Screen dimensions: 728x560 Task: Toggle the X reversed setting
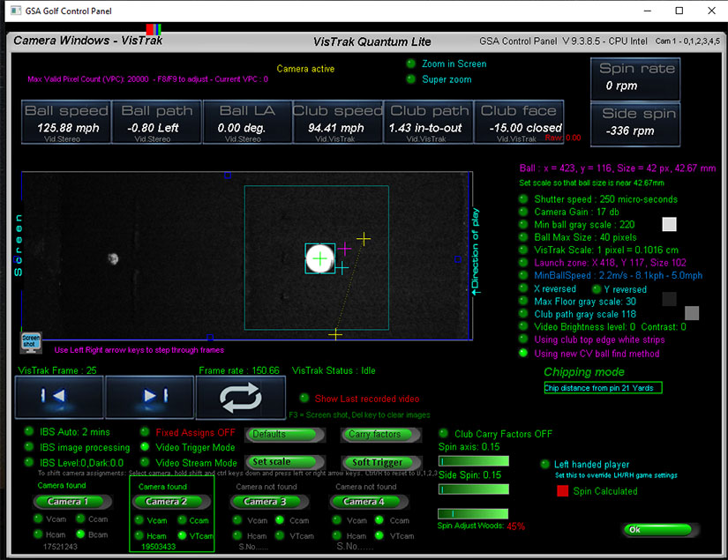523,289
